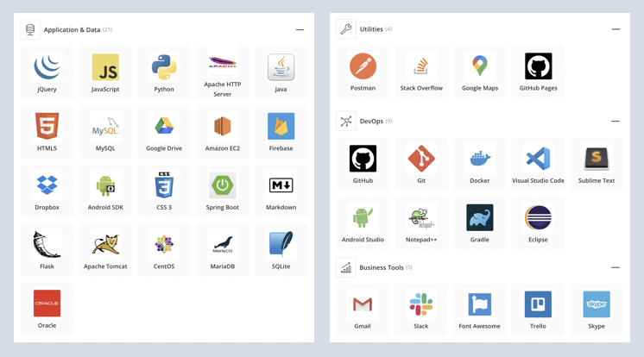The image size is (644, 357).
Task: Click the Application & Data heading text
Action: click(72, 29)
